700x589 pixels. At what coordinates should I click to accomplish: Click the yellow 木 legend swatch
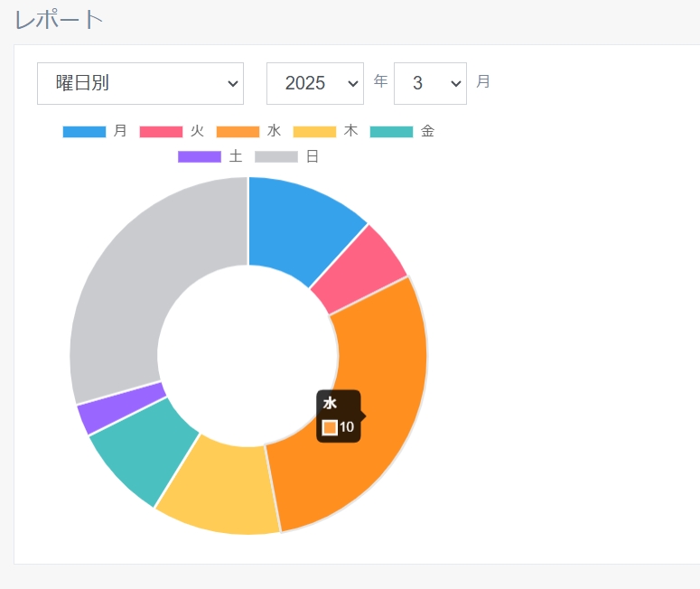[314, 132]
